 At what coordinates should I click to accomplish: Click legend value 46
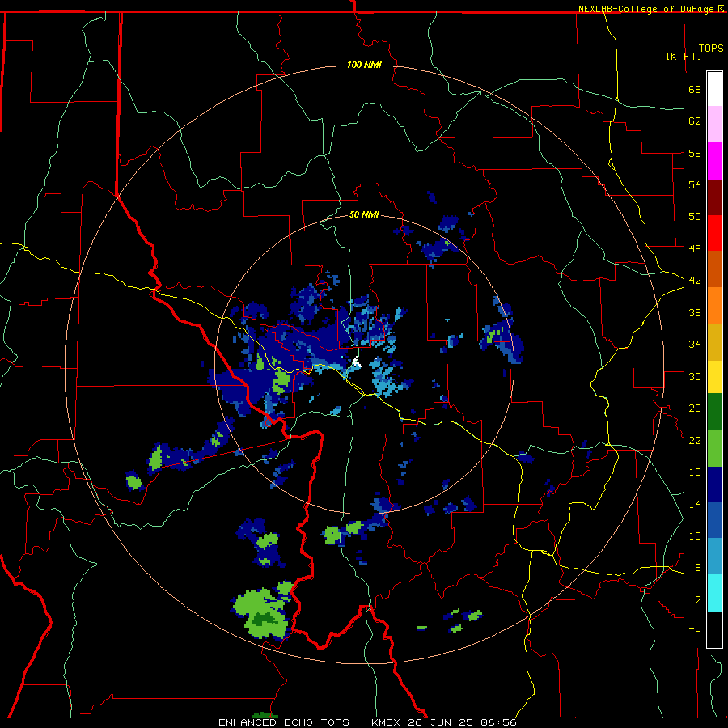tap(695, 248)
